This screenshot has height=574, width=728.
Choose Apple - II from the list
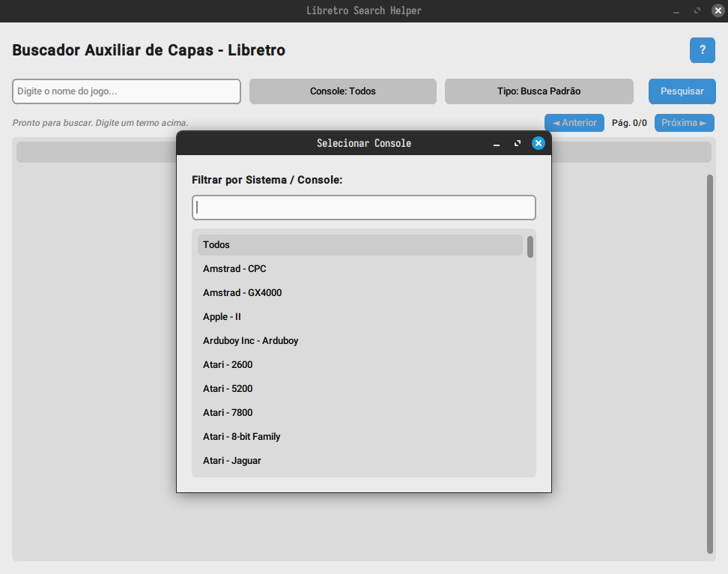(x=360, y=317)
